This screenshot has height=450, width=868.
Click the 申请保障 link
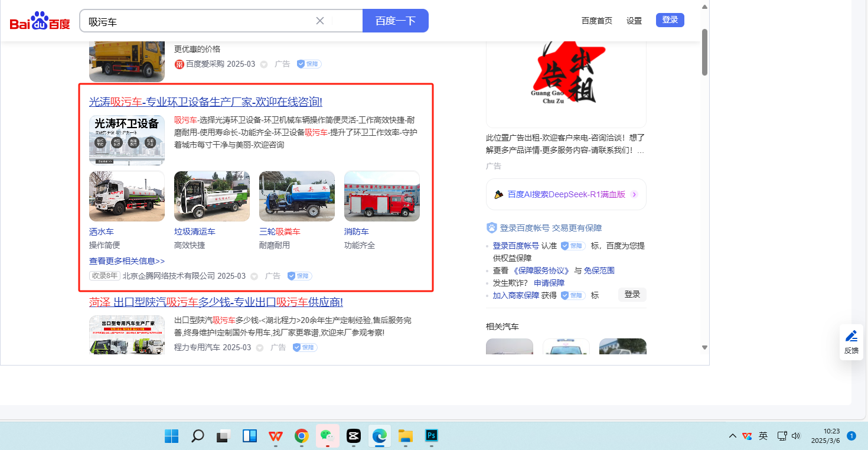(549, 283)
